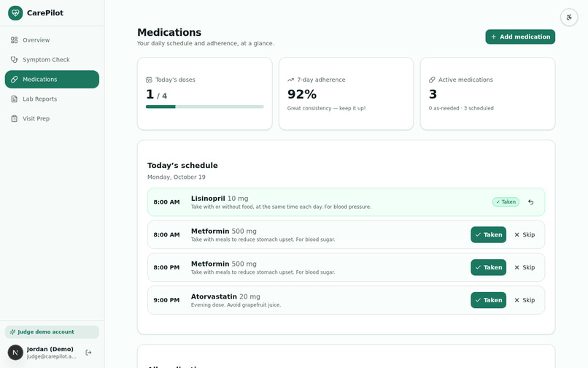
Task: Mark 9:00 PM Atorvastatin as Taken
Action: click(488, 300)
